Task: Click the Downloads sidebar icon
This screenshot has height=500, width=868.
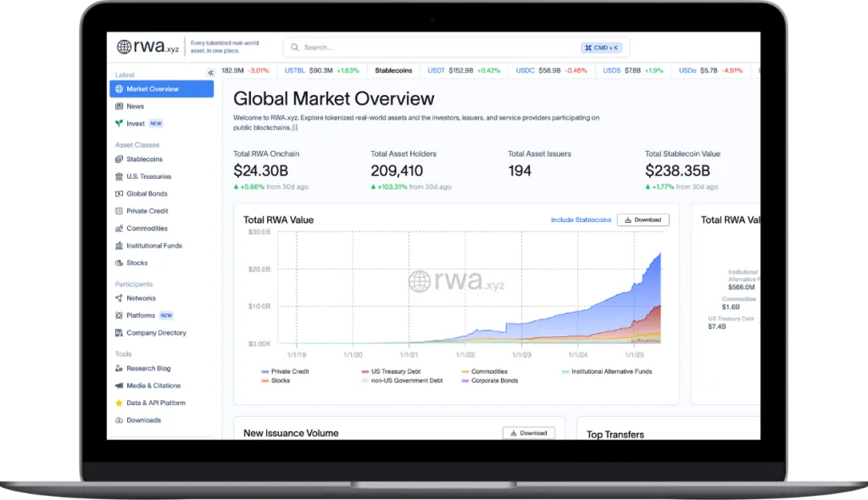Action: [x=119, y=420]
